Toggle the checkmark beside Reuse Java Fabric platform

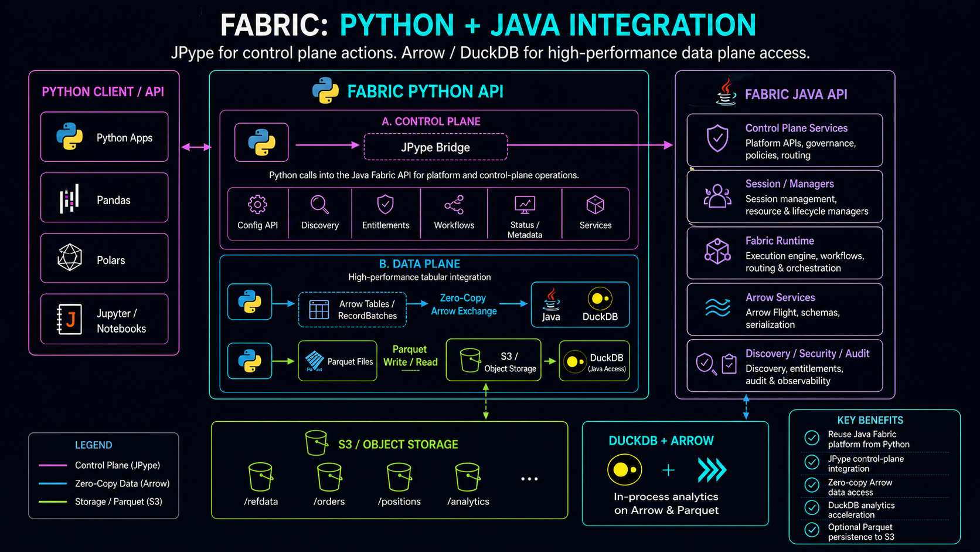pyautogui.click(x=812, y=438)
